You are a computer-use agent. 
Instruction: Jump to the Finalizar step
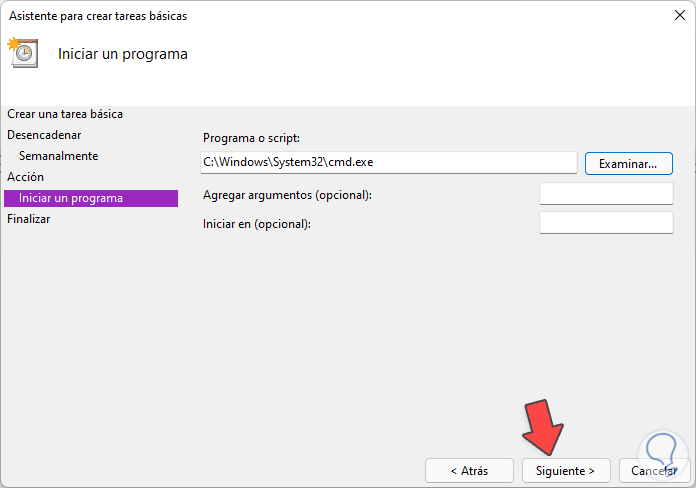[28, 219]
